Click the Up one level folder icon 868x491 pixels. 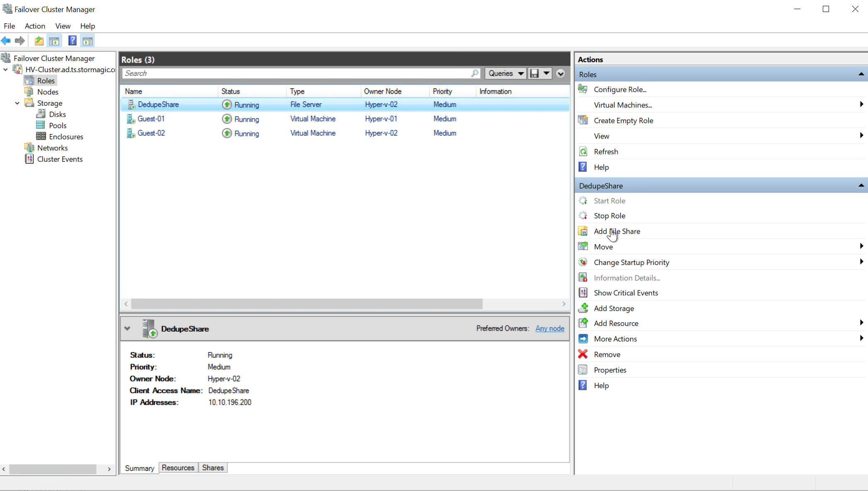(x=39, y=41)
